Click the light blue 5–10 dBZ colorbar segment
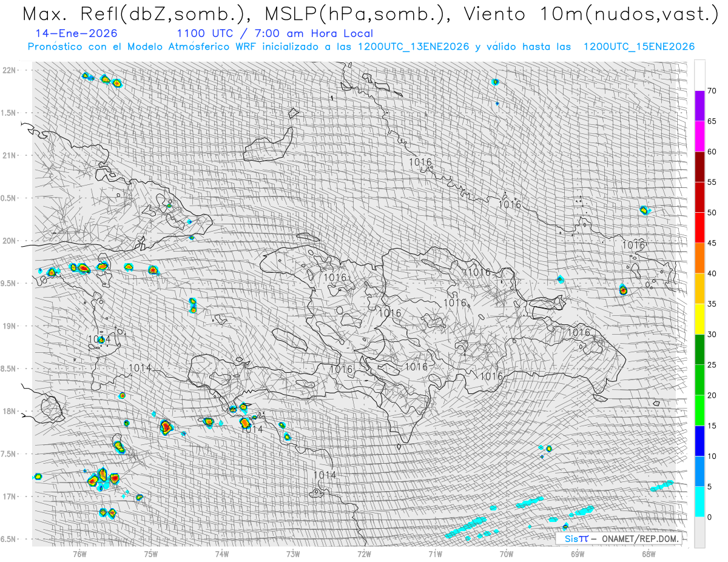This screenshot has height=562, width=728. click(x=699, y=472)
